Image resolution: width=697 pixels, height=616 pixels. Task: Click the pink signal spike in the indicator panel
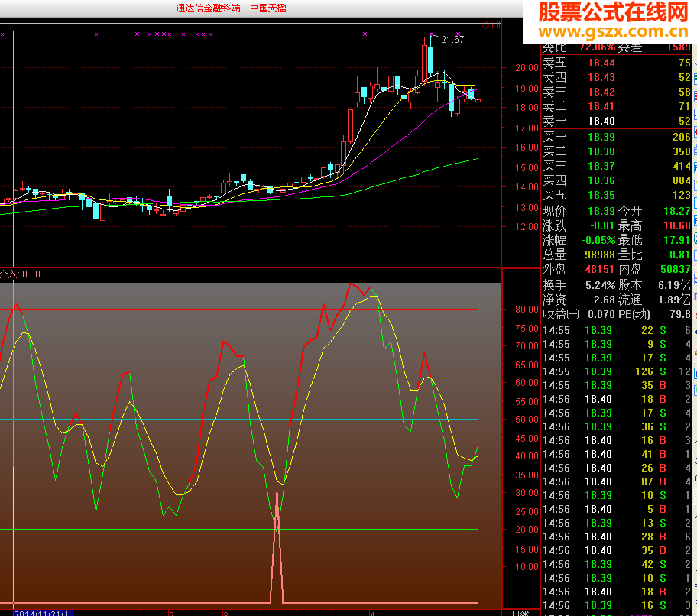(277, 547)
